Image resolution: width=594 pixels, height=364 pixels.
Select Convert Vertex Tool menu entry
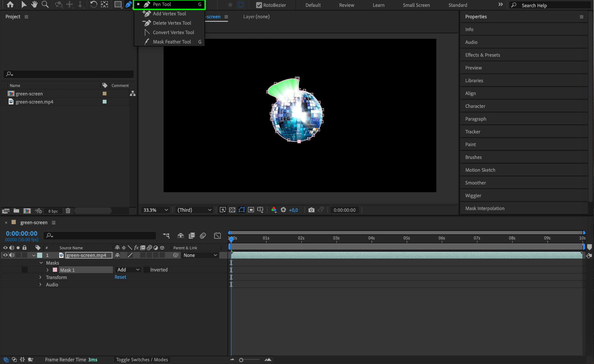[x=173, y=32]
